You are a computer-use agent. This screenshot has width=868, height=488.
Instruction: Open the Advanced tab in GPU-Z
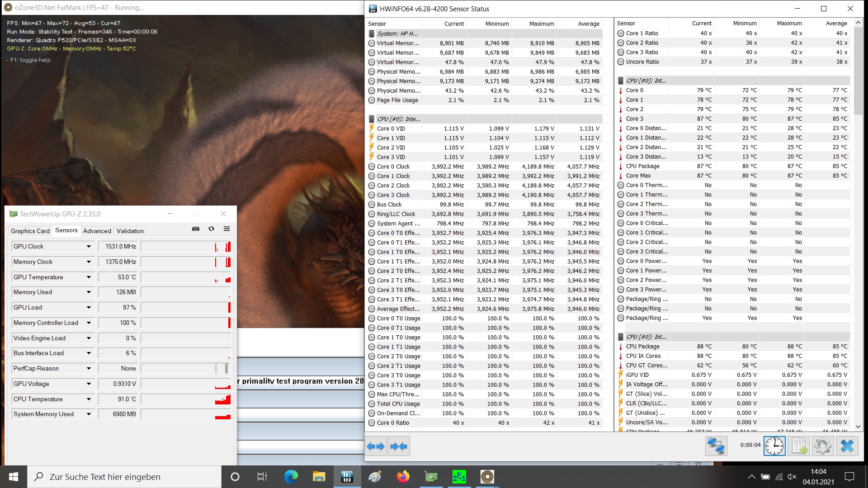[x=97, y=231]
